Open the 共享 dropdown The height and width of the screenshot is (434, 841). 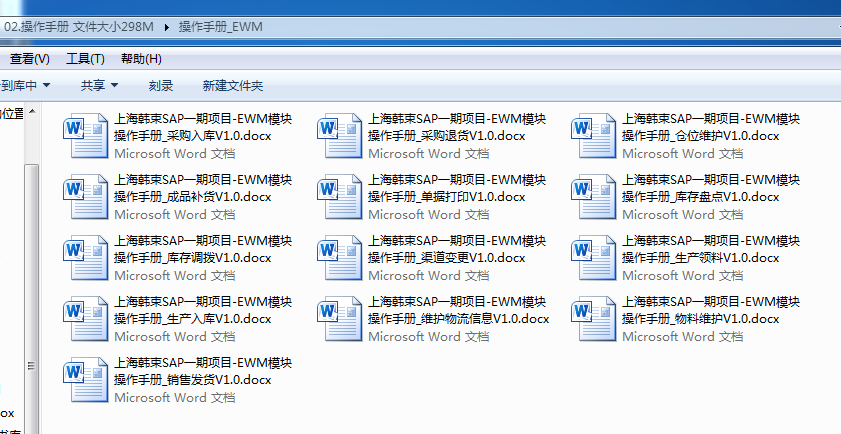click(99, 85)
